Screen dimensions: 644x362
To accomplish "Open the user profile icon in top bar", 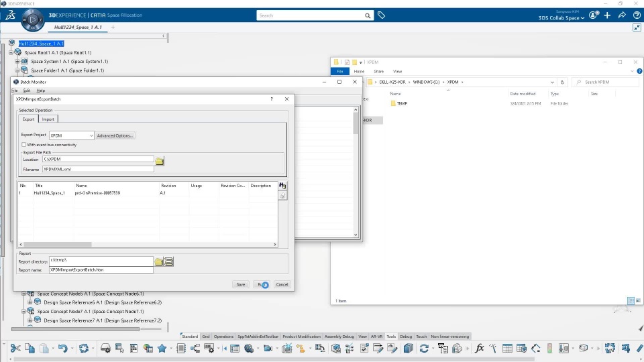I will tap(594, 15).
